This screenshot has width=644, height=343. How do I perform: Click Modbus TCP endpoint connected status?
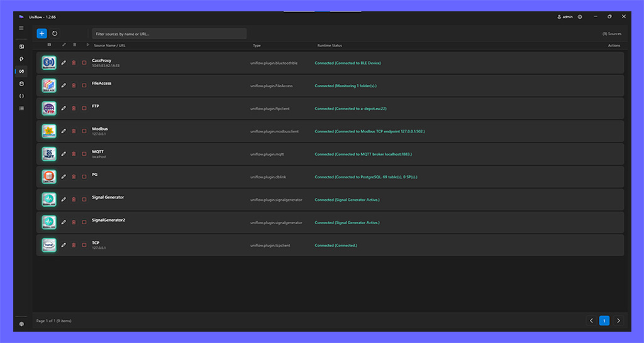(370, 131)
